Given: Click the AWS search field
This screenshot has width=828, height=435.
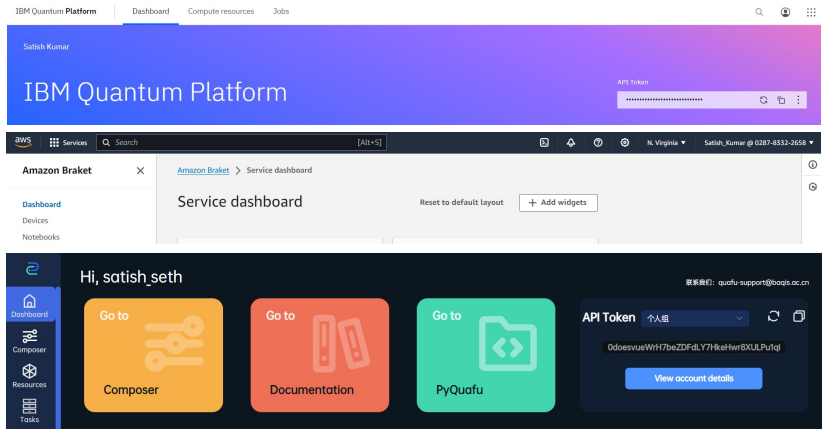Looking at the screenshot, I should click(x=241, y=143).
